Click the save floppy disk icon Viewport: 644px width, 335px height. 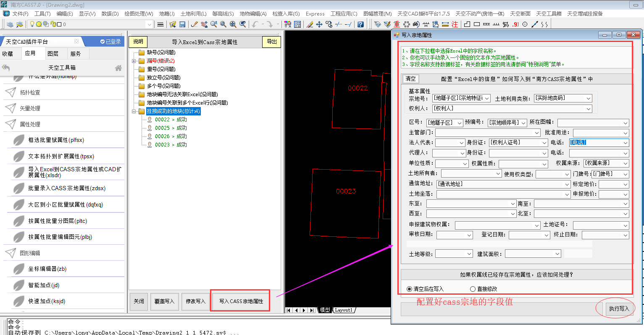pyautogui.click(x=182, y=24)
